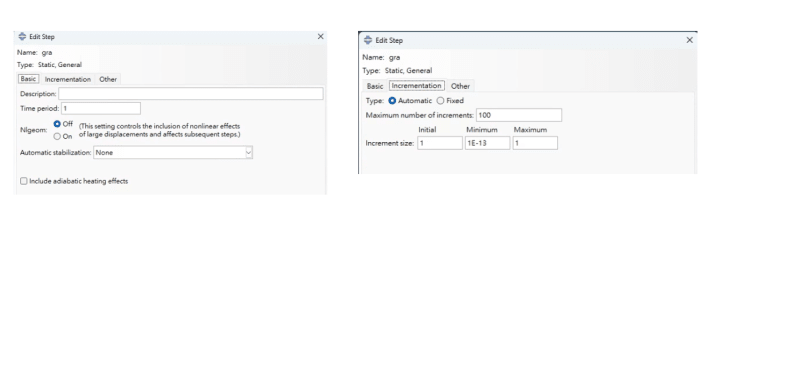Click the Initial increment size field
This screenshot has height=371, width=800.
[440, 143]
